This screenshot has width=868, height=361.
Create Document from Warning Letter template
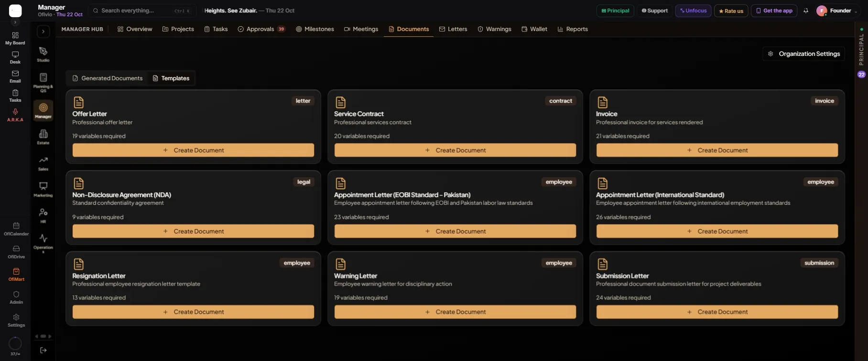coord(455,312)
